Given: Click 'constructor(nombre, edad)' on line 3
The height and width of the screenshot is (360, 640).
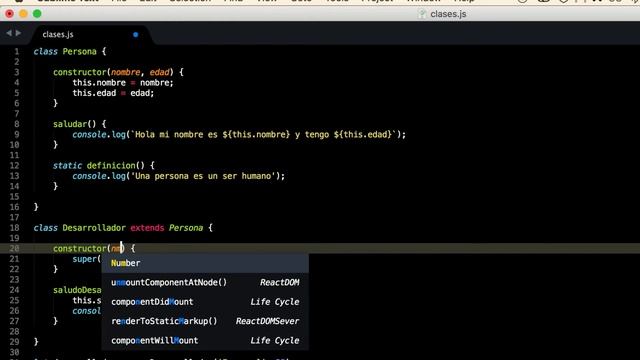Looking at the screenshot, I should [113, 72].
